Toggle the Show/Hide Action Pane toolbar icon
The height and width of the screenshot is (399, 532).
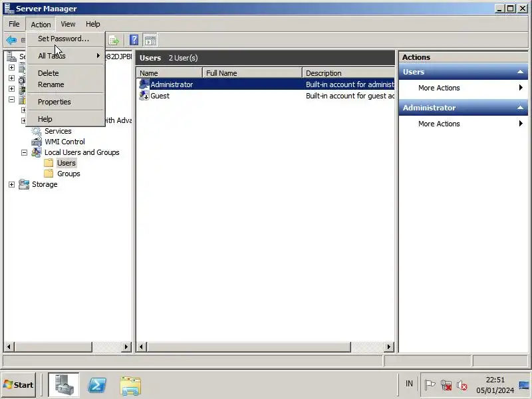coord(150,40)
